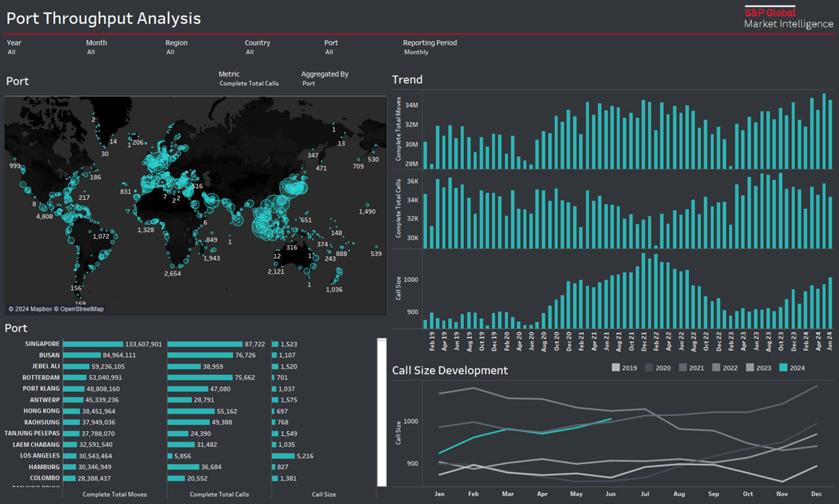Click the Call Size column label under Port table
Viewport: 839px width, 504px height.
click(324, 494)
